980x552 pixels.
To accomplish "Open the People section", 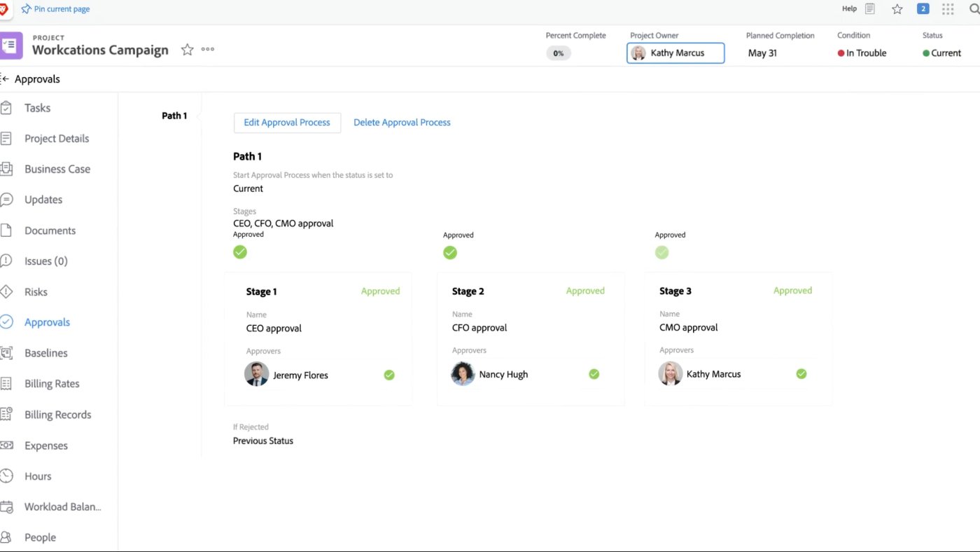I will [x=41, y=537].
